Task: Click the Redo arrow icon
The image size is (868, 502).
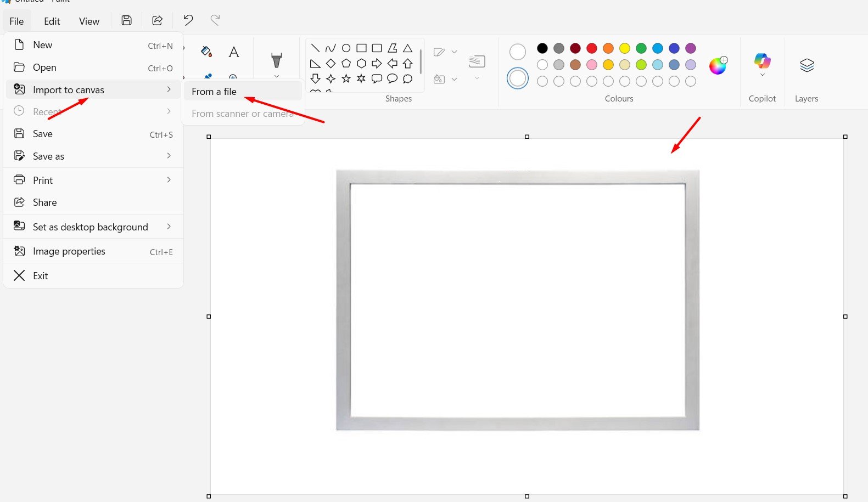Action: tap(215, 20)
